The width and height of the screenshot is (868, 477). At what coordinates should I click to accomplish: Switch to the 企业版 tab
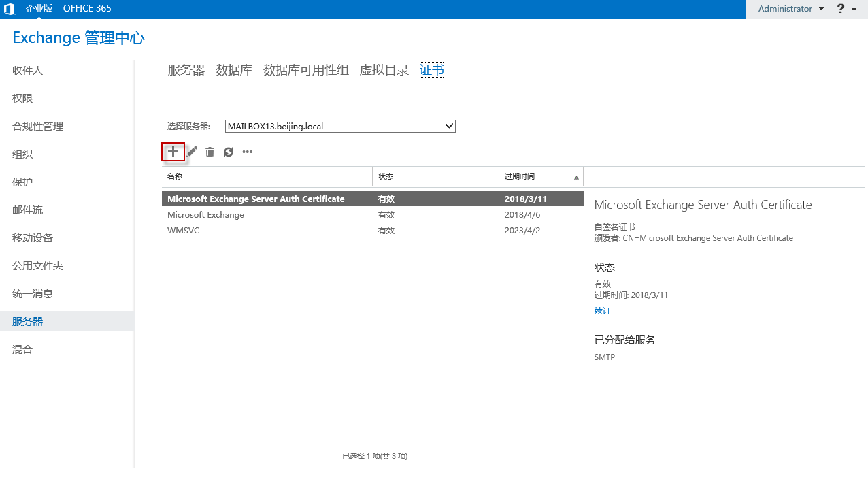click(x=39, y=9)
